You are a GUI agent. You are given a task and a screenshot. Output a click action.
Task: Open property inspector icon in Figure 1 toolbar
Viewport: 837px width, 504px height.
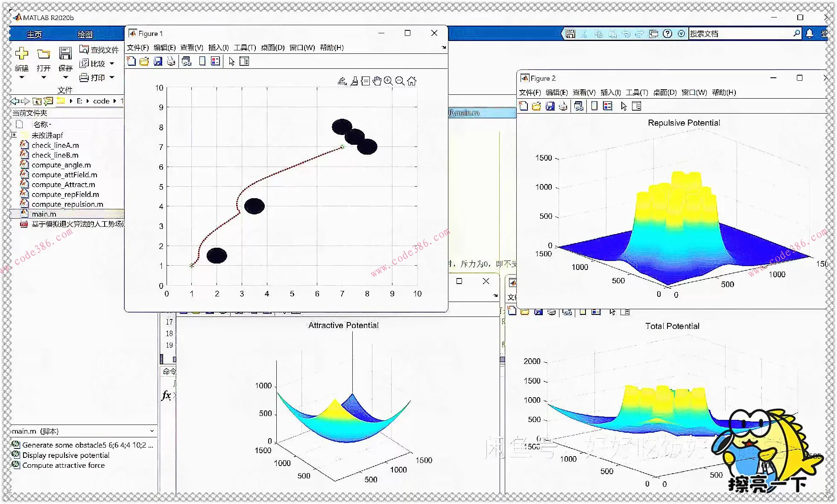(x=244, y=62)
